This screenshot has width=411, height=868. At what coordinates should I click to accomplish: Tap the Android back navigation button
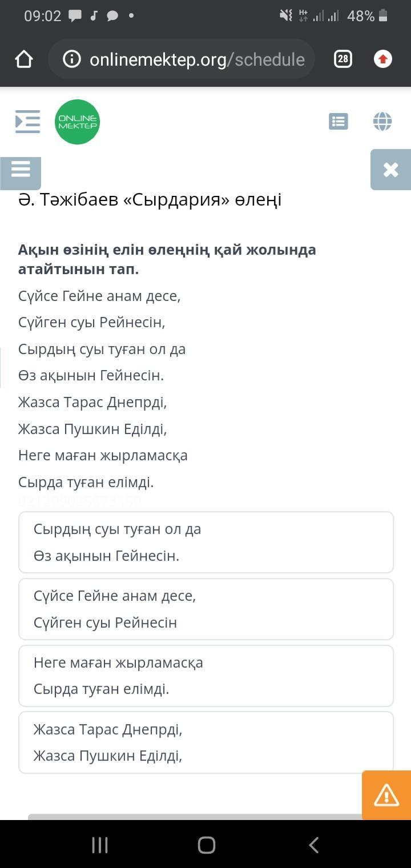click(x=313, y=845)
